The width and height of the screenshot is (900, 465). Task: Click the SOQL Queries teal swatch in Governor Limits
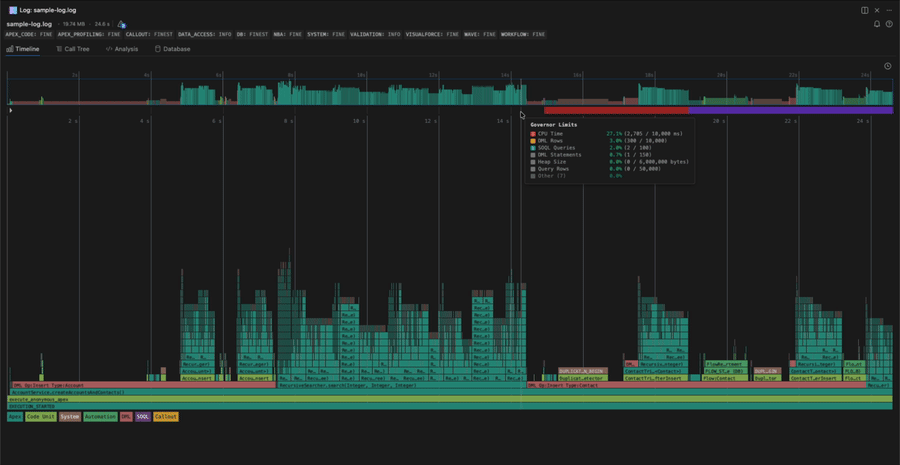point(533,148)
